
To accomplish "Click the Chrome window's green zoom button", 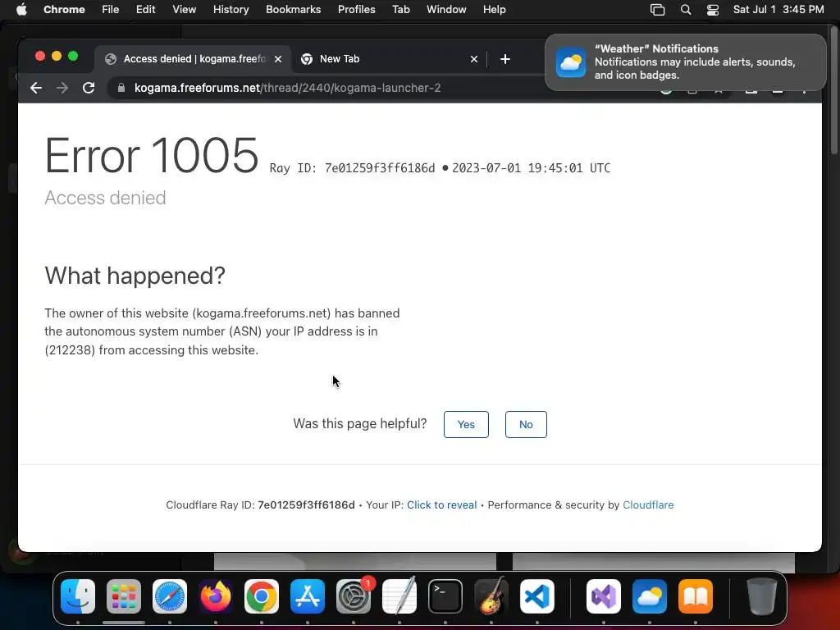I will point(73,57).
